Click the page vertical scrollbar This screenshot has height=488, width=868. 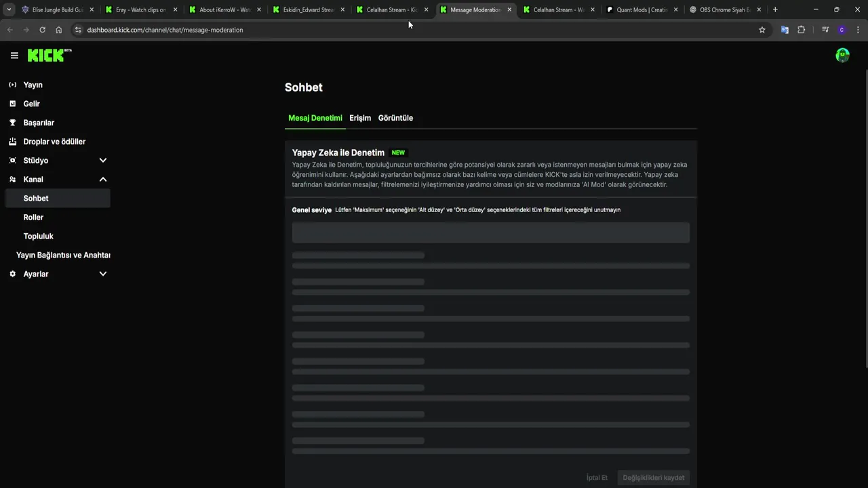pos(865,219)
